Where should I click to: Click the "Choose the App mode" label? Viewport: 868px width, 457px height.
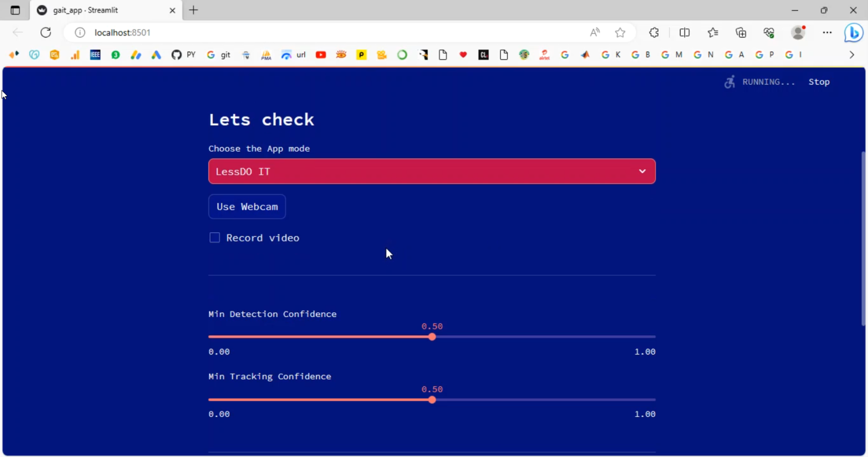259,149
